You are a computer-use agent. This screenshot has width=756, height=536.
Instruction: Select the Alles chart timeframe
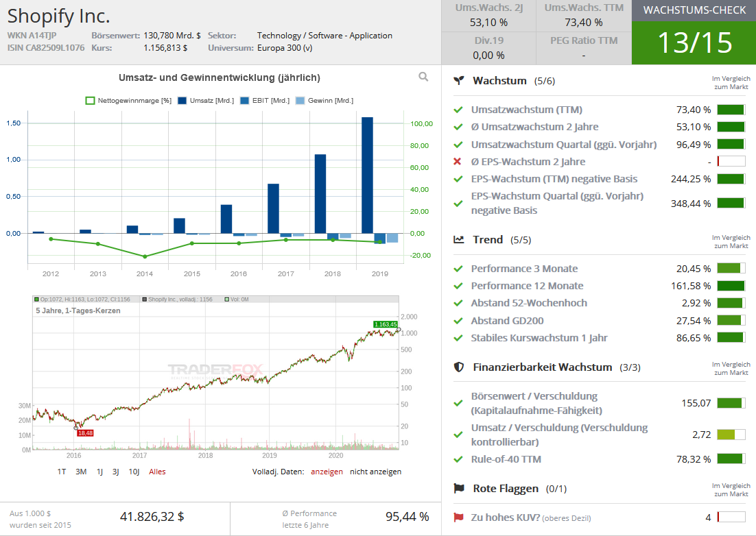(x=157, y=472)
